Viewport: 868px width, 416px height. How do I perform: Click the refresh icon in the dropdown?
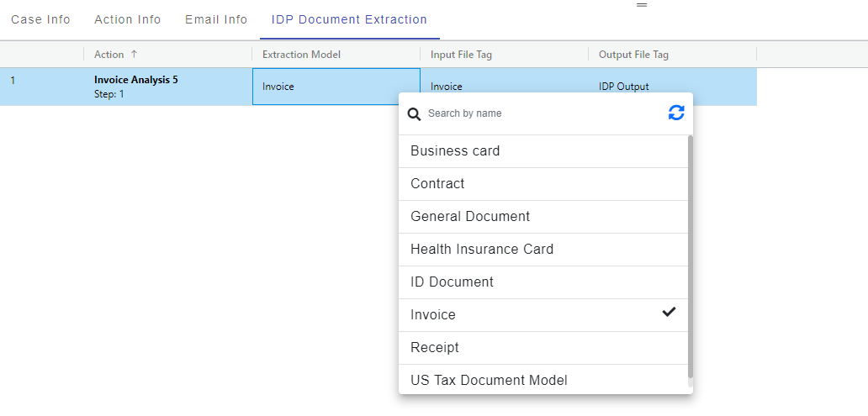click(676, 113)
